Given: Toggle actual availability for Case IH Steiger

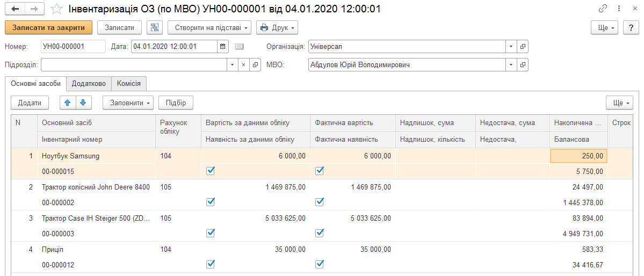Looking at the screenshot, I should [320, 233].
